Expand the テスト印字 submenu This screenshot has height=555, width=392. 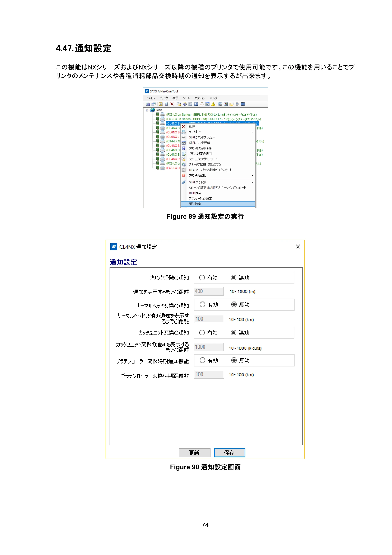click(x=218, y=132)
